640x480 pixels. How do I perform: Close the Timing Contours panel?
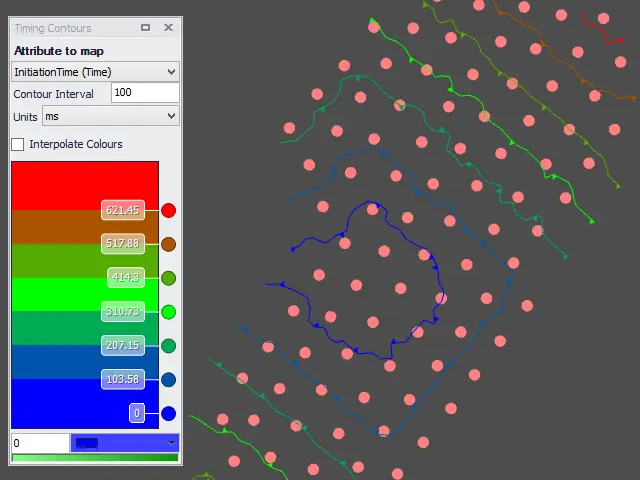tap(168, 28)
